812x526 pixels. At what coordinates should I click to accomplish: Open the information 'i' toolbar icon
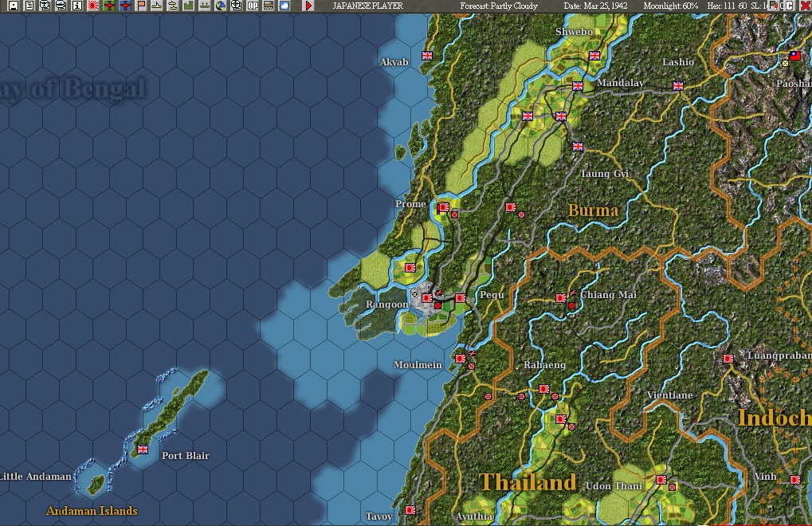(x=77, y=6)
